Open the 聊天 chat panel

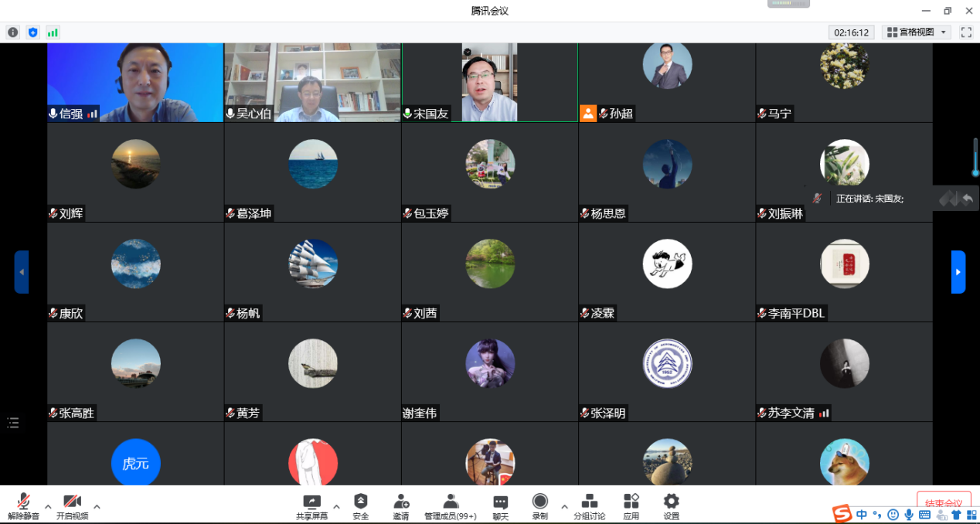coord(501,507)
